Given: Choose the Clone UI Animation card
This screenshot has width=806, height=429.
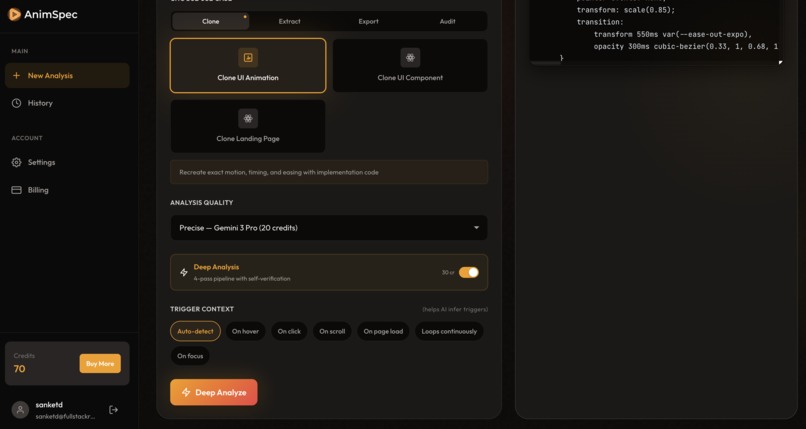Looking at the screenshot, I should tap(248, 65).
